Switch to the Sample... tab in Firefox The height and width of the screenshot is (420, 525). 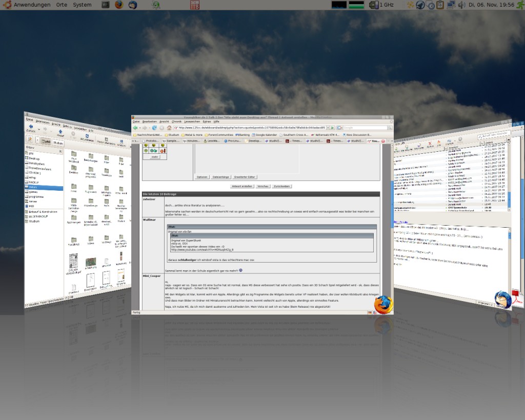pos(171,141)
